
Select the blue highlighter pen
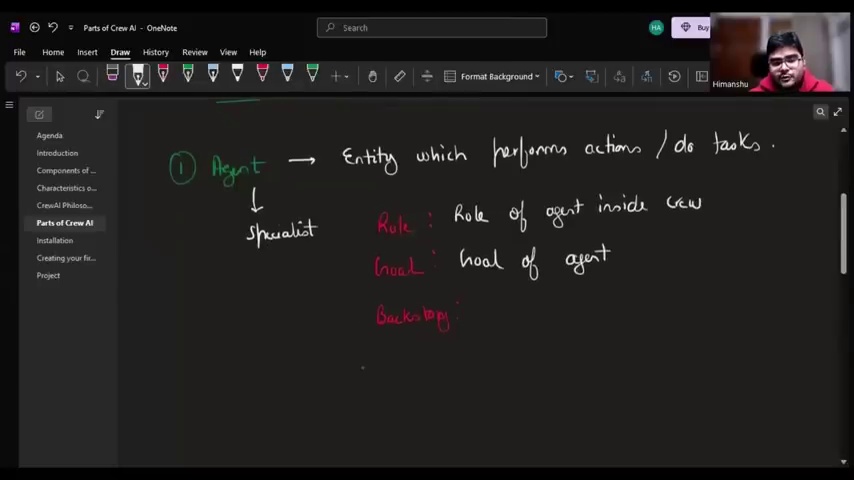pyautogui.click(x=288, y=74)
